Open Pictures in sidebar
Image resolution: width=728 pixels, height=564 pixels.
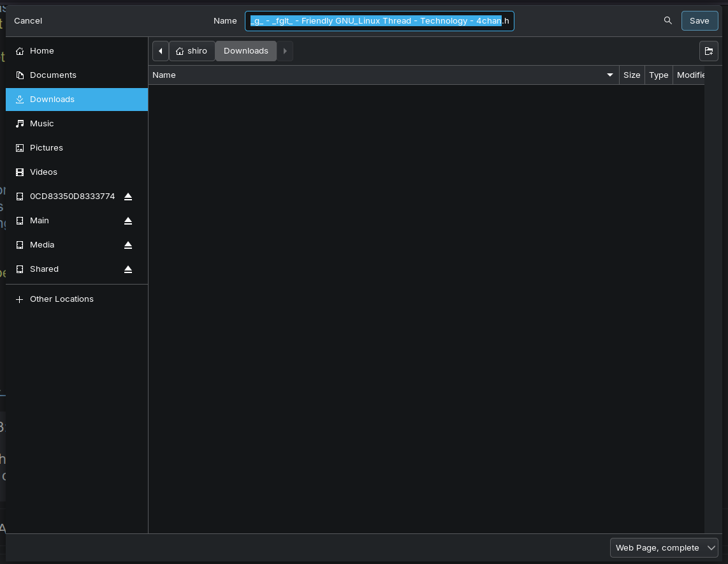76,148
